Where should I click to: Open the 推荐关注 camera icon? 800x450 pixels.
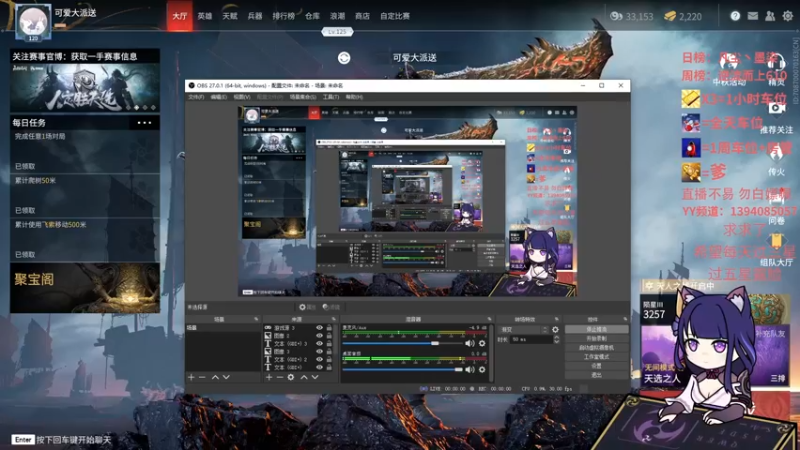pos(776,108)
